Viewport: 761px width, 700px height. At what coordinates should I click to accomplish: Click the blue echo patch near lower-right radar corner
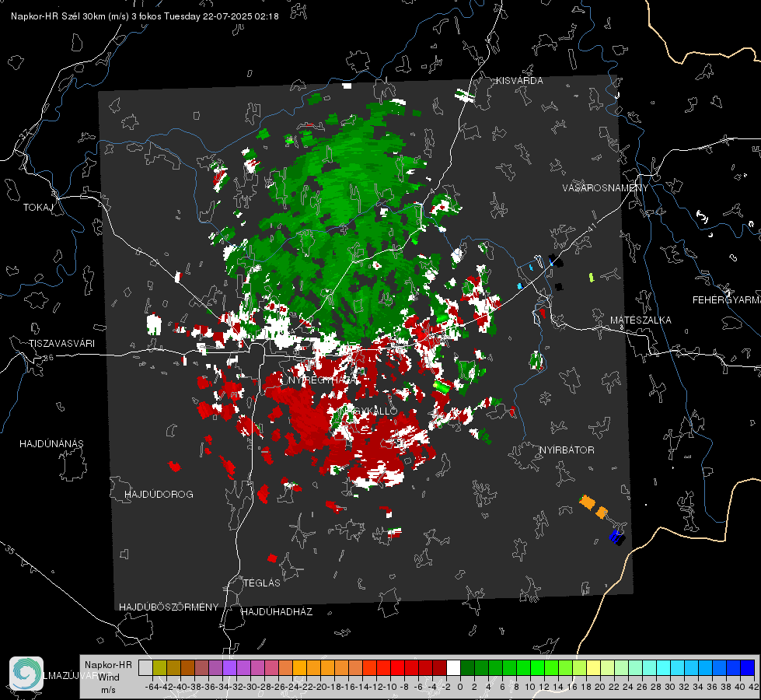[616, 537]
